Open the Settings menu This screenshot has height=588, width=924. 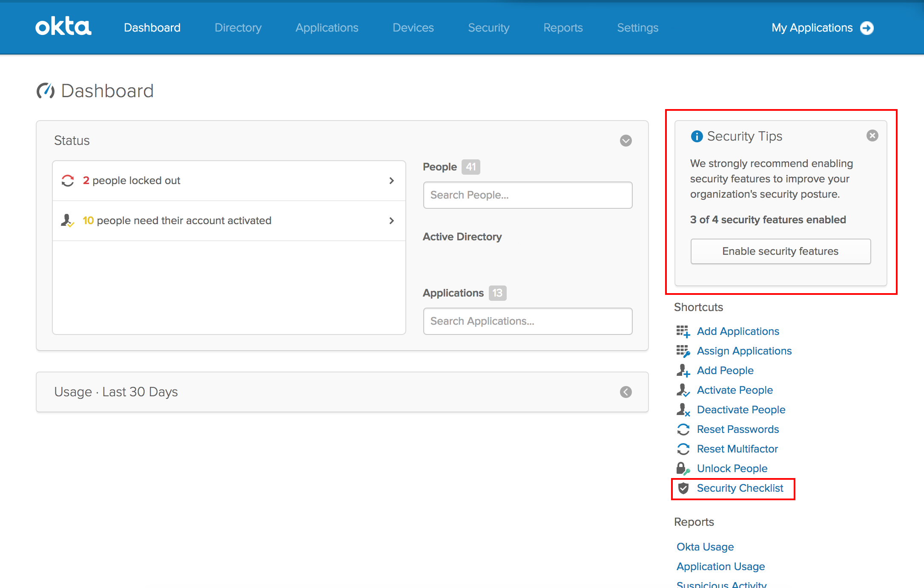pos(637,28)
